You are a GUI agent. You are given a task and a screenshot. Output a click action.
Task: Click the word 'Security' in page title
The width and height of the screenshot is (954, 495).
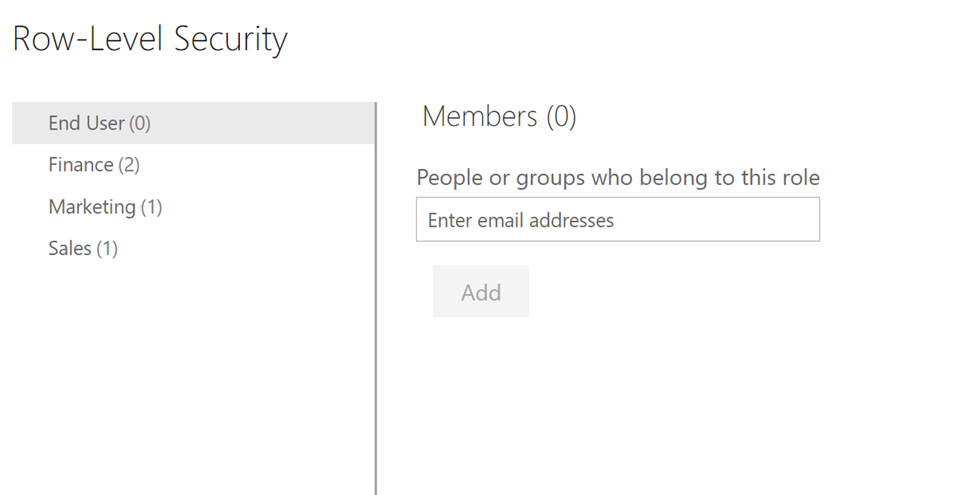point(230,39)
